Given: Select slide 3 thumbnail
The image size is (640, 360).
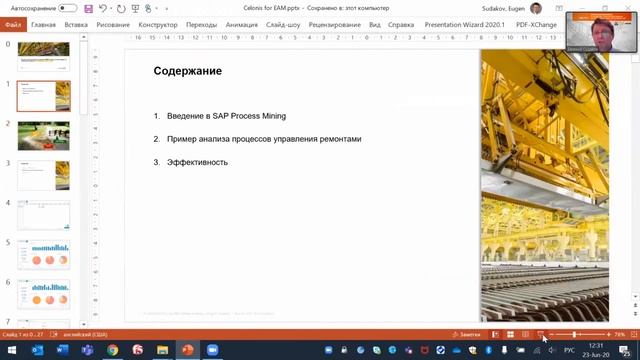Looking at the screenshot, I should (x=44, y=175).
